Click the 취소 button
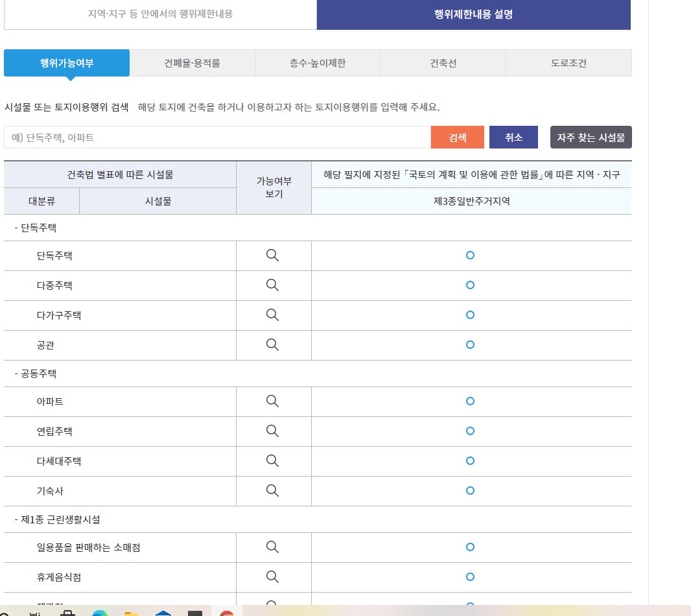The height and width of the screenshot is (616, 691). pyautogui.click(x=513, y=137)
